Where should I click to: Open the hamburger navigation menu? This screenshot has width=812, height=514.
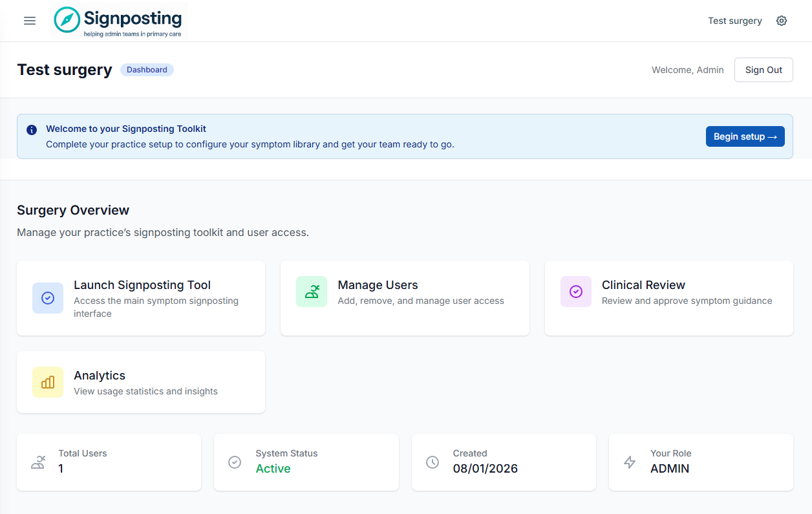(30, 21)
